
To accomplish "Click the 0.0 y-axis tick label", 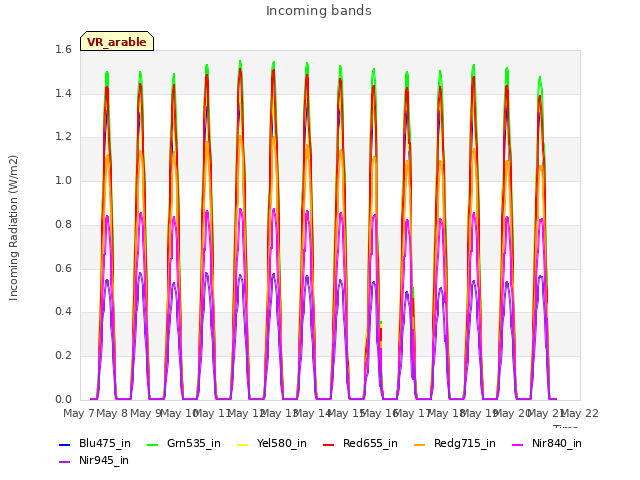I will (x=63, y=399).
